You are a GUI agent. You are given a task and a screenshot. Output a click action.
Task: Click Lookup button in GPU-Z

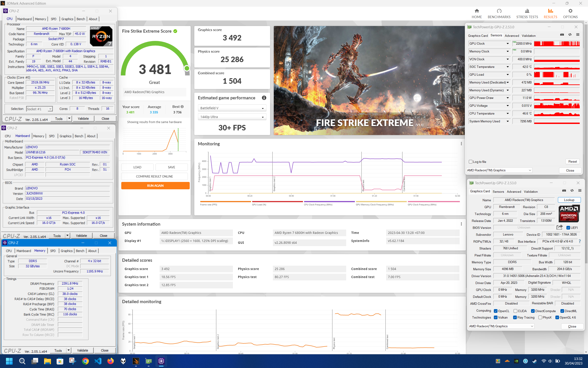(x=569, y=200)
